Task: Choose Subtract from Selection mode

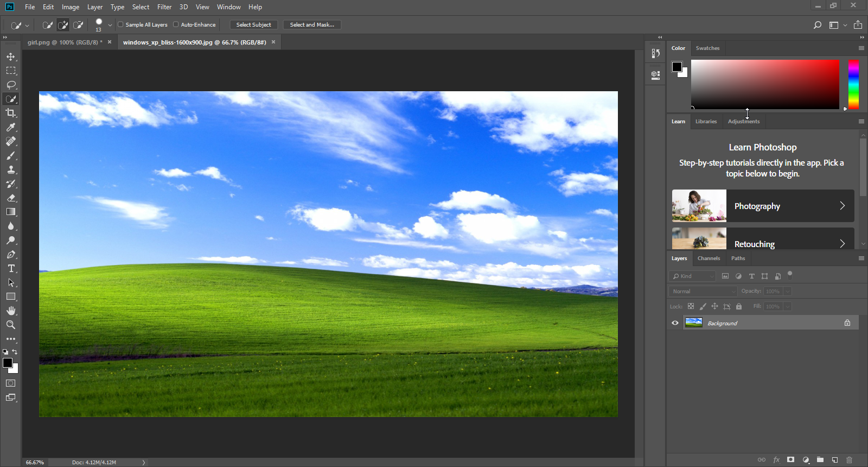Action: [x=78, y=25]
